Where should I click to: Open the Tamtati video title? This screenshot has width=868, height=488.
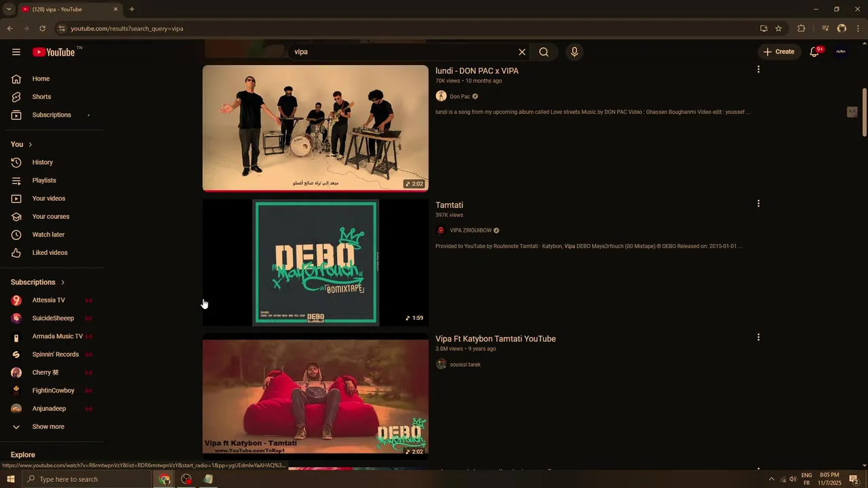tap(449, 205)
